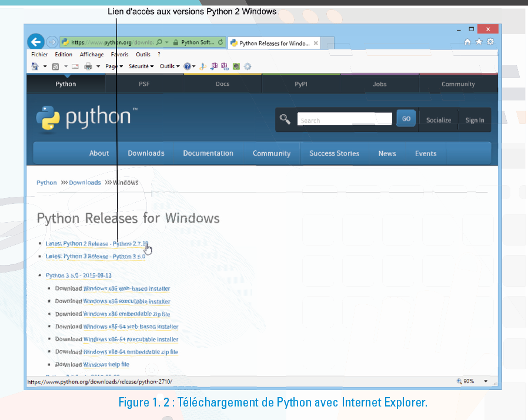Viewport: 528px width, 420px height.
Task: Click inside the Search input field
Action: (x=345, y=119)
